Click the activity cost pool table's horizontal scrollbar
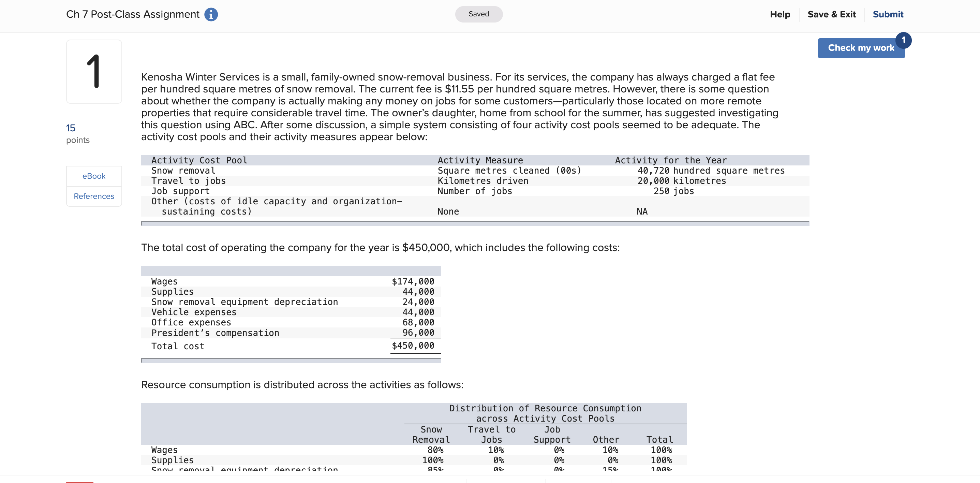 click(475, 223)
